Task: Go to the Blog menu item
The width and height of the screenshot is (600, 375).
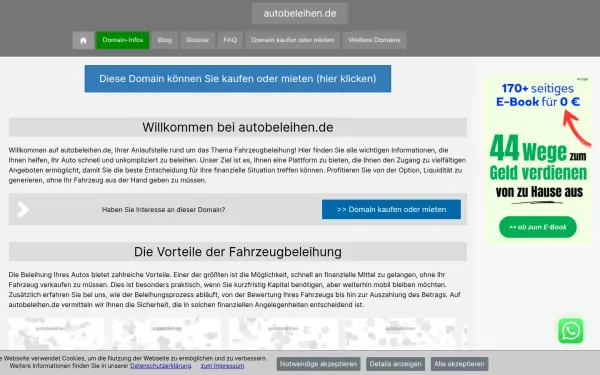Action: (x=165, y=40)
